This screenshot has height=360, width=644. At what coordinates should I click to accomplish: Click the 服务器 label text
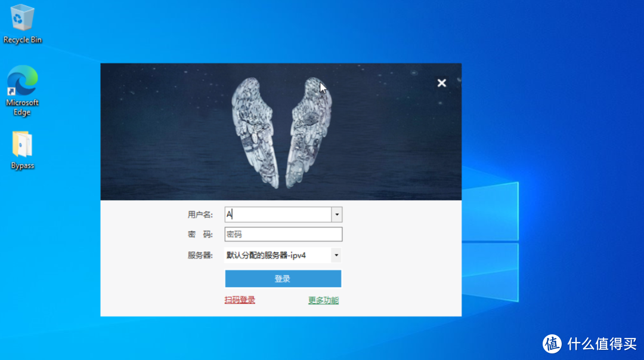pos(200,256)
